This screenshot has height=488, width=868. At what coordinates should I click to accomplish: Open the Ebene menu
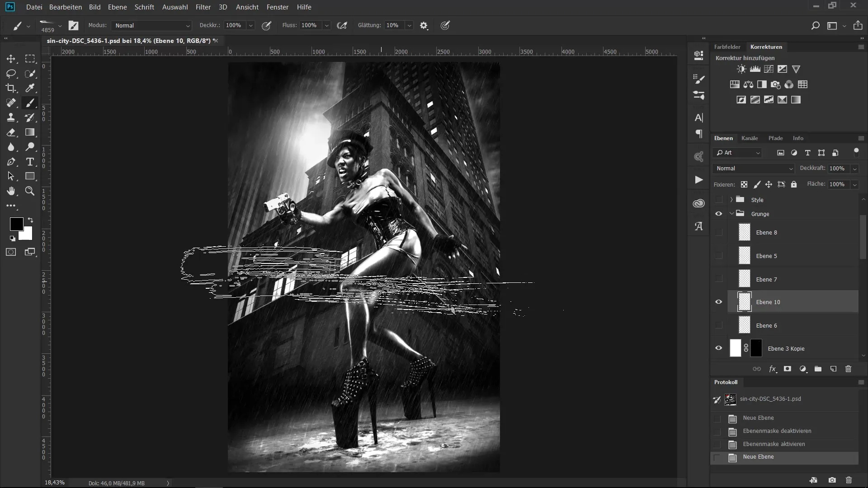(x=117, y=7)
